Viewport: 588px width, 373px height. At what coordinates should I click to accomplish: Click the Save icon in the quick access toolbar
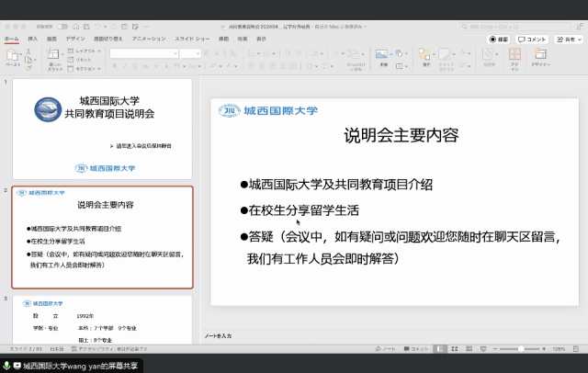point(86,27)
